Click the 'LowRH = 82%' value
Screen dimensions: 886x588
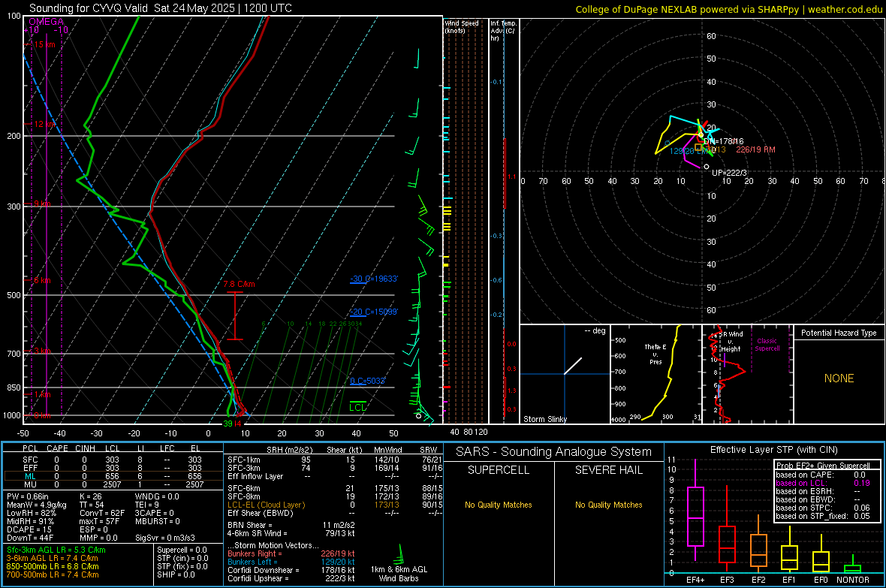click(x=31, y=513)
